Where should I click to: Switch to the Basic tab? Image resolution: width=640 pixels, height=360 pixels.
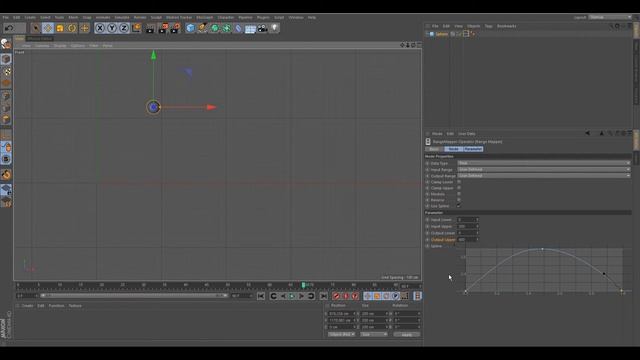click(x=434, y=149)
